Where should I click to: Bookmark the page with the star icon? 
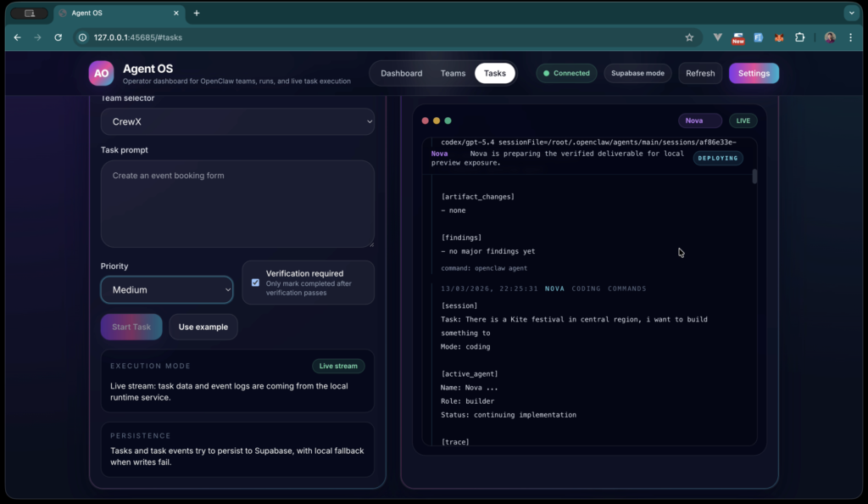tap(689, 37)
